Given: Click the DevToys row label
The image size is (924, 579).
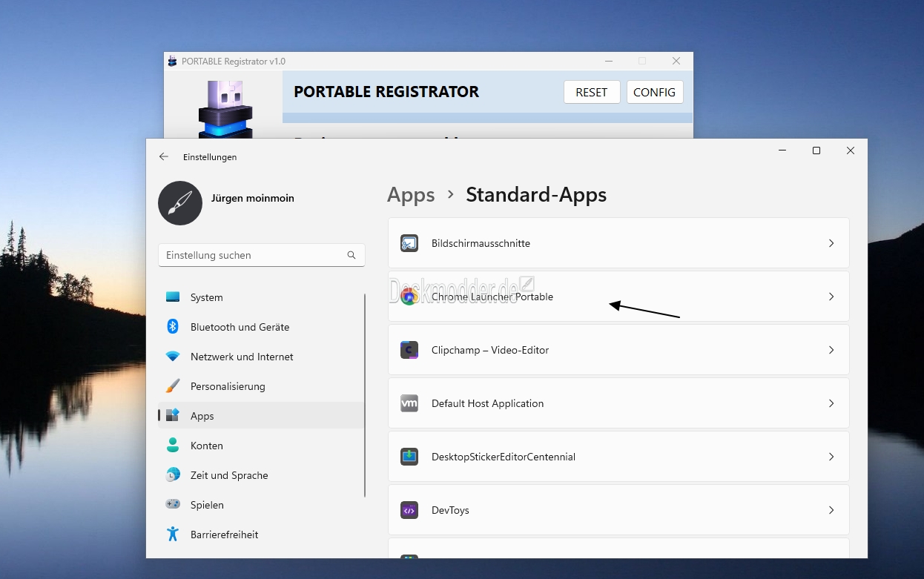Looking at the screenshot, I should (450, 510).
